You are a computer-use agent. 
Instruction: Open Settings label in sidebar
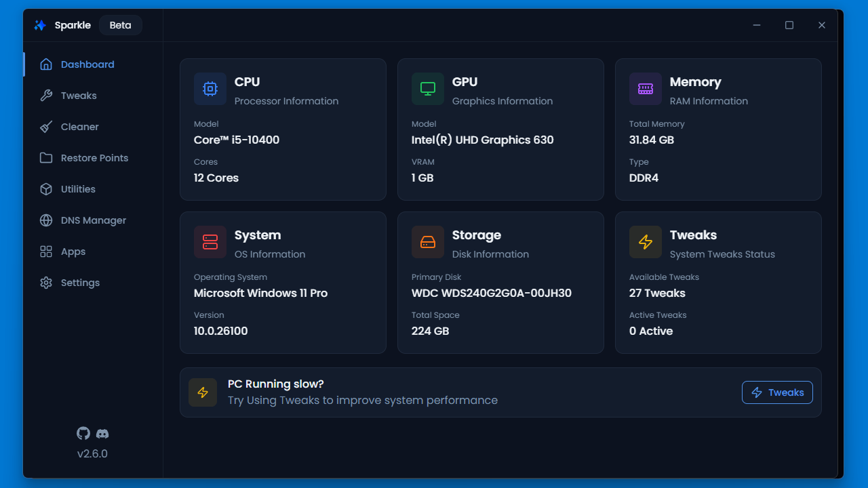[80, 283]
